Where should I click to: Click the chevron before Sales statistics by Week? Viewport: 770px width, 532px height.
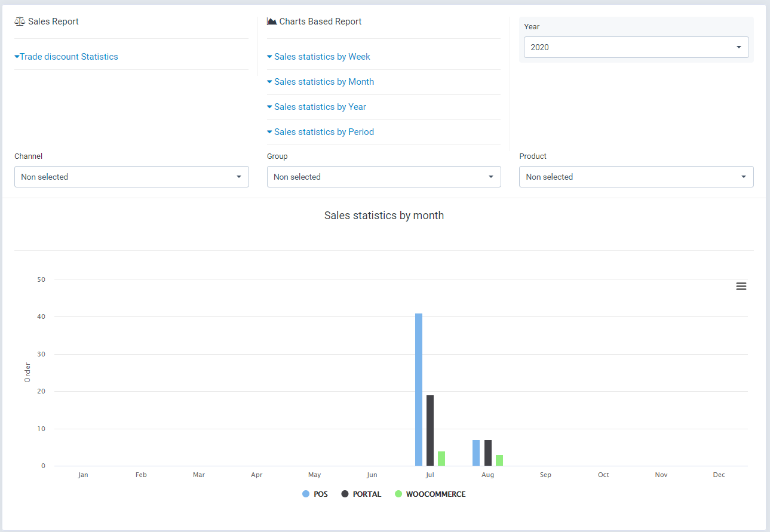pos(269,56)
